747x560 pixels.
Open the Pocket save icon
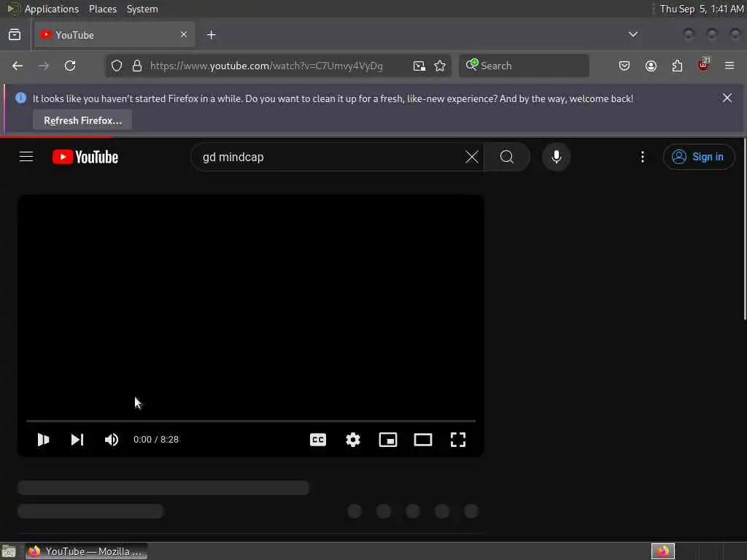[x=624, y=66]
